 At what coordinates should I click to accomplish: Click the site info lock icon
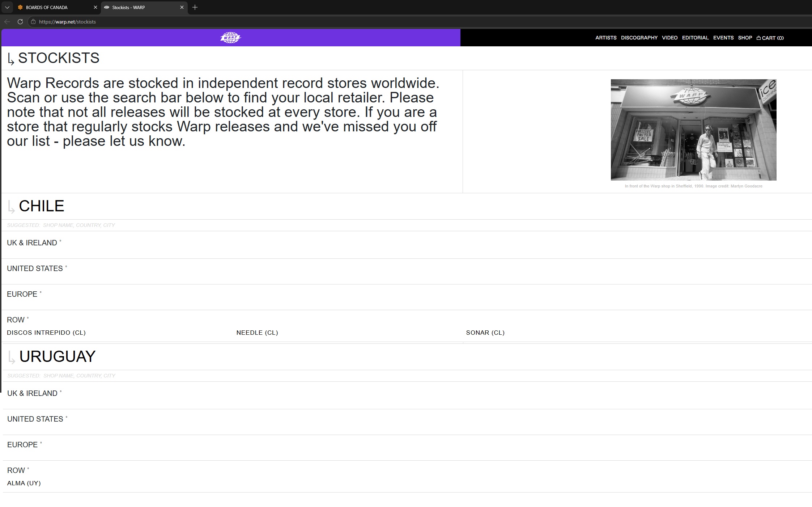(33, 22)
